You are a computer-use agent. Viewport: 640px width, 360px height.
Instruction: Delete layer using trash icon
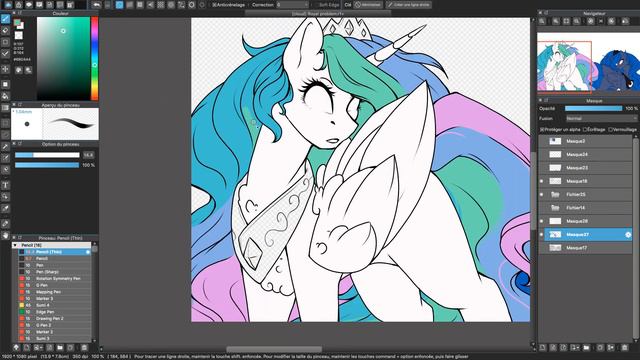[624, 347]
